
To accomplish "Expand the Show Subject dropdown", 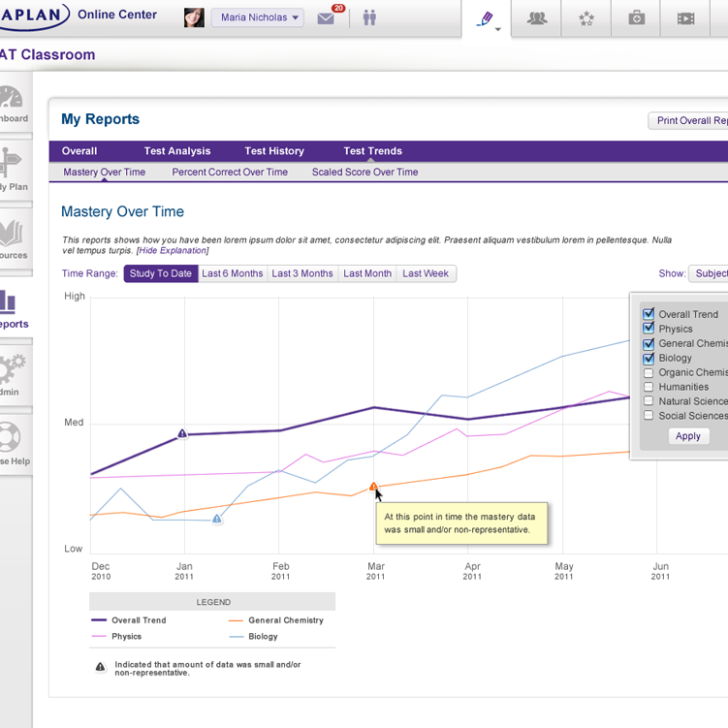I will tap(709, 273).
